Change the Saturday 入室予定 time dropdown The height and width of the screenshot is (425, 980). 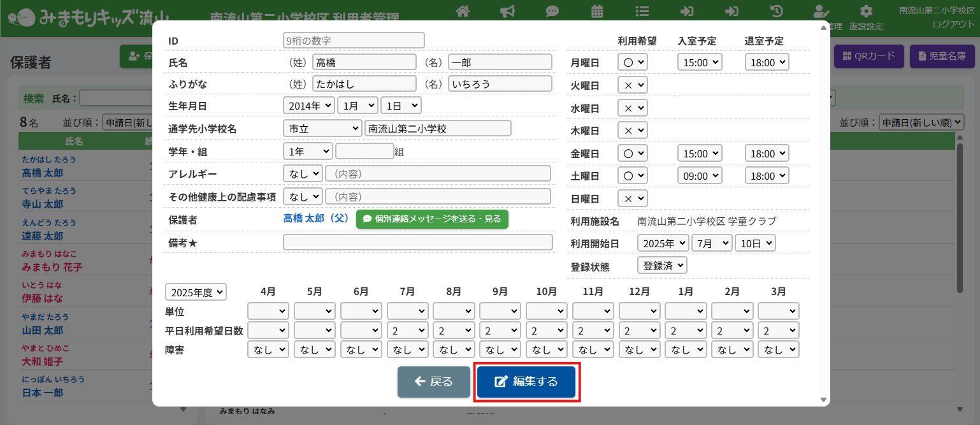coord(699,176)
